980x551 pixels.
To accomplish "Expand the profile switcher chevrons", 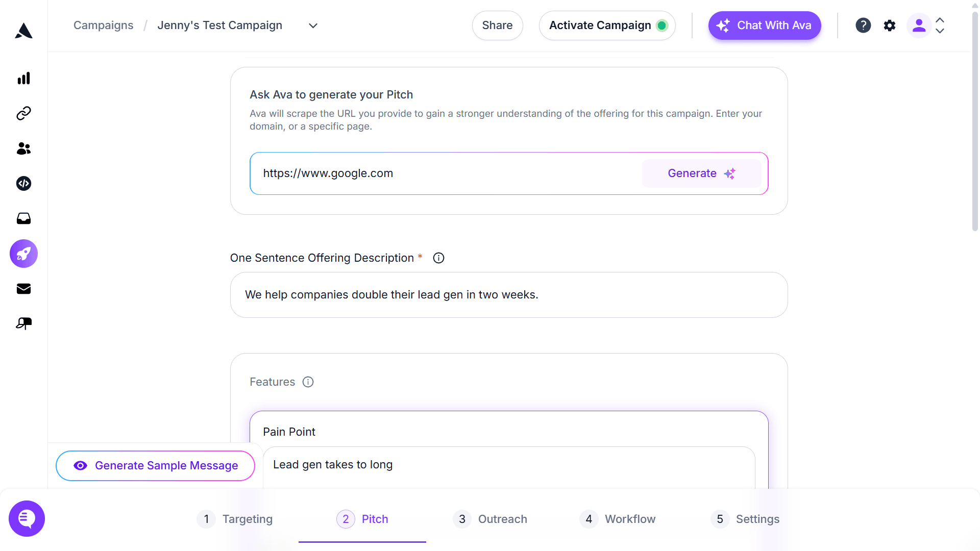I will click(x=940, y=25).
